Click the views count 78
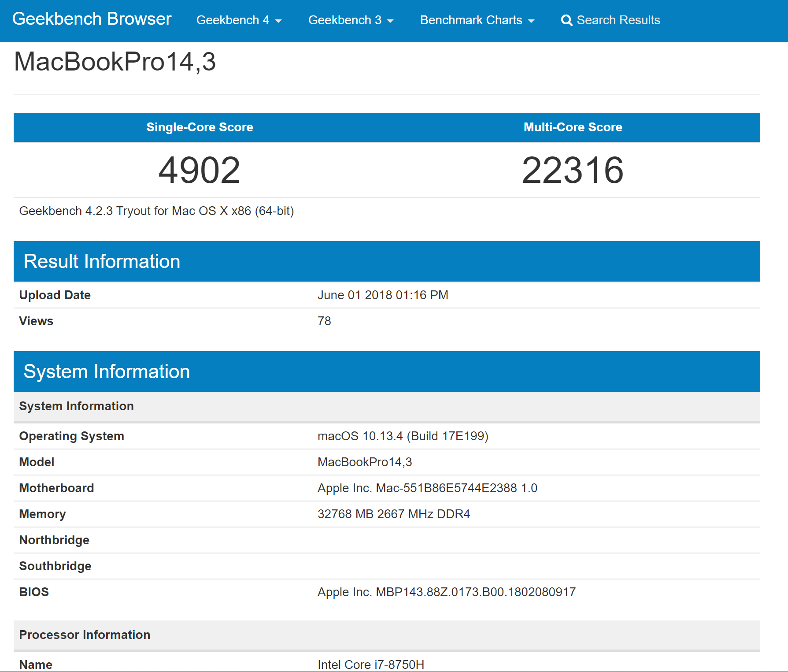 pos(324,321)
